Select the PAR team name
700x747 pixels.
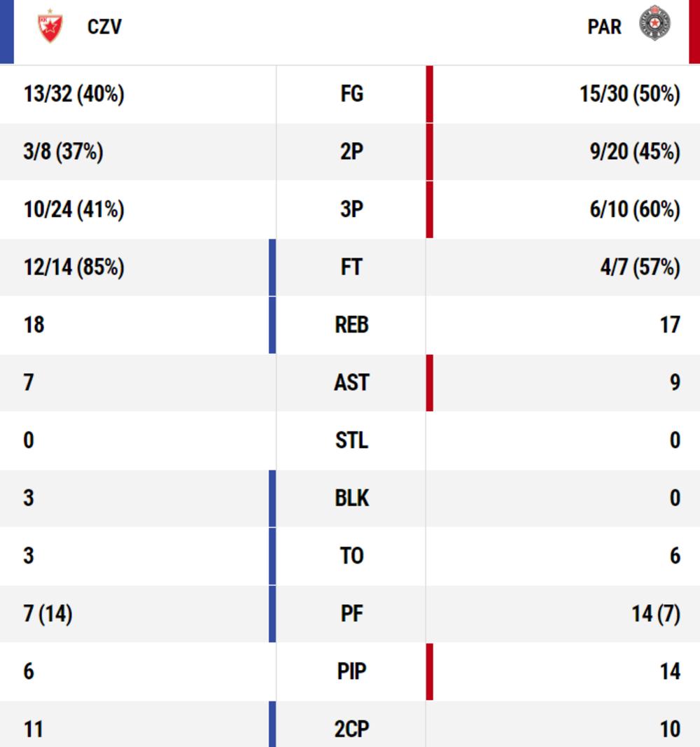[x=605, y=27]
